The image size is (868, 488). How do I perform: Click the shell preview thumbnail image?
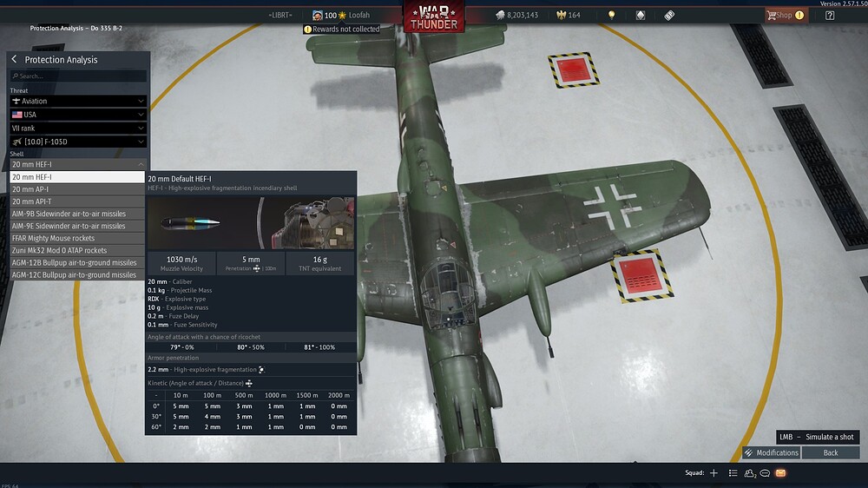(x=251, y=222)
